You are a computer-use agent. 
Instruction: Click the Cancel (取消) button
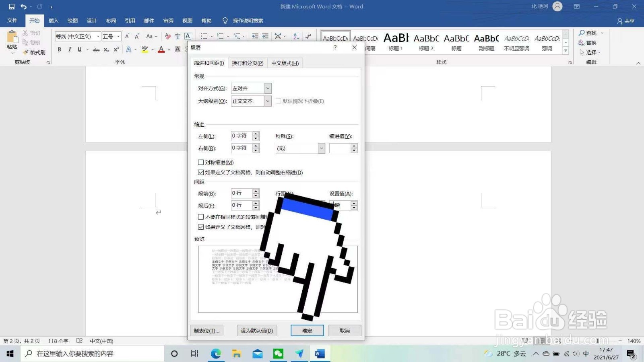coord(345,331)
